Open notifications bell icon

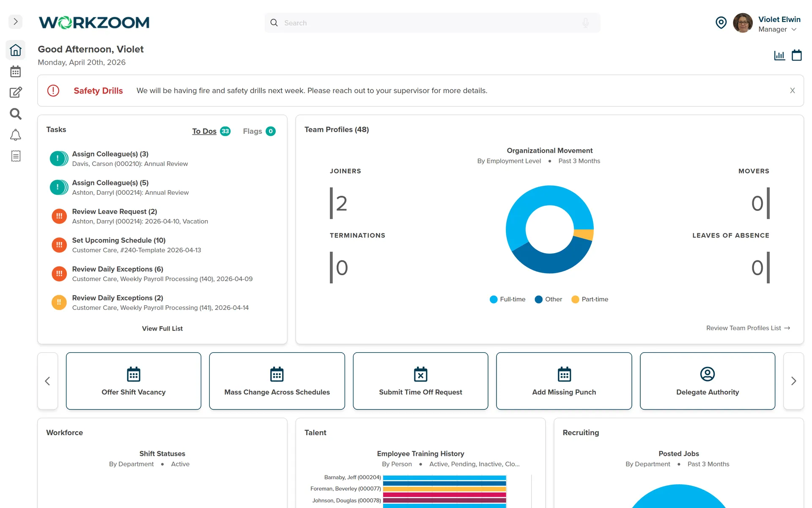(x=16, y=135)
